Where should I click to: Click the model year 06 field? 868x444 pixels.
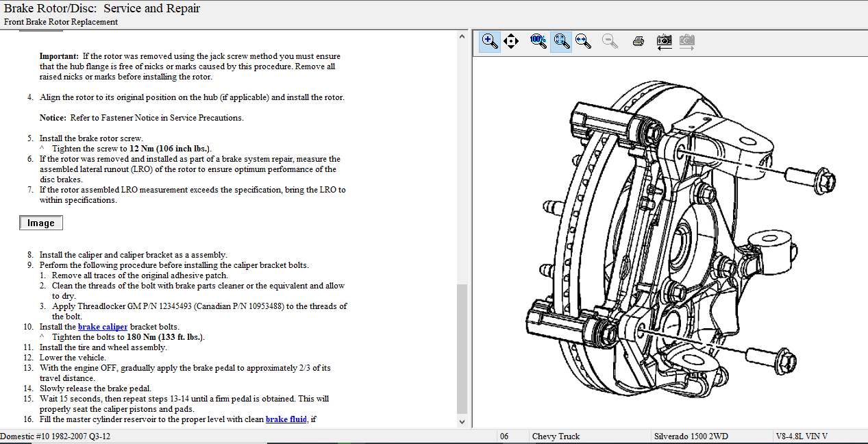pyautogui.click(x=504, y=436)
